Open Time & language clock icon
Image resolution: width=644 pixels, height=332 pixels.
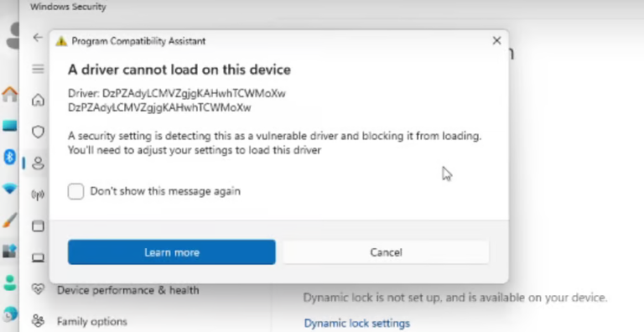click(x=9, y=314)
